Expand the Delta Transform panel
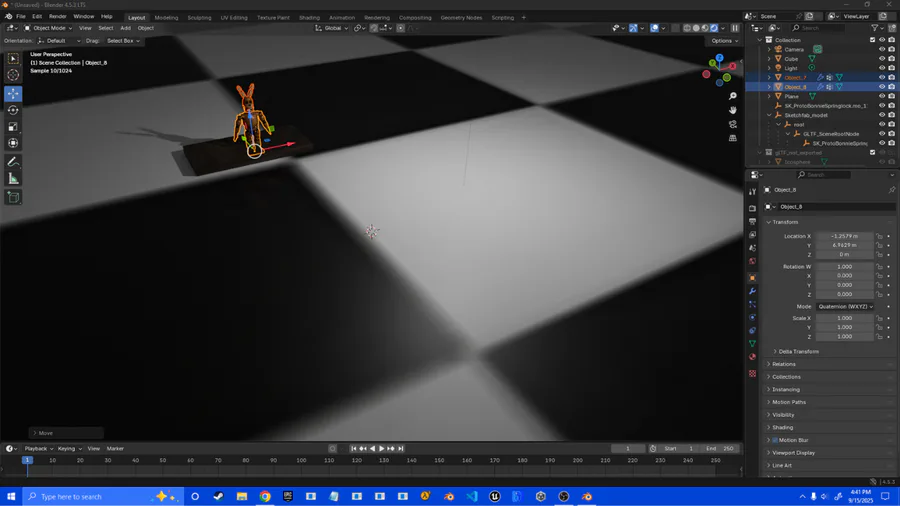 click(x=798, y=351)
